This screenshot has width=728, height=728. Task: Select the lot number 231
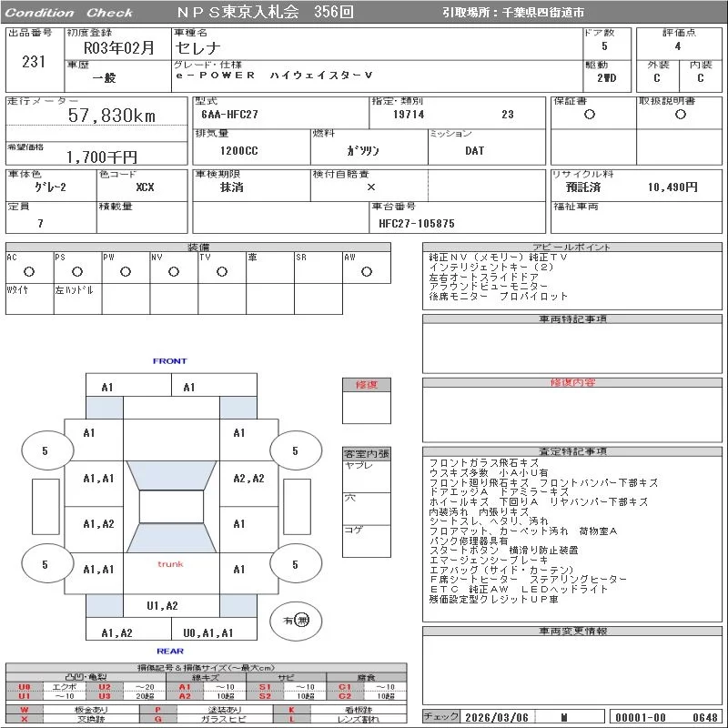pyautogui.click(x=34, y=62)
